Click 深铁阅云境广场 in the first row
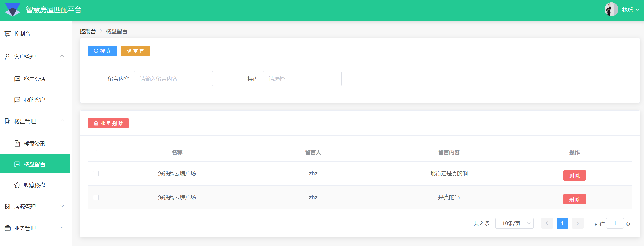644x246 pixels. point(177,173)
